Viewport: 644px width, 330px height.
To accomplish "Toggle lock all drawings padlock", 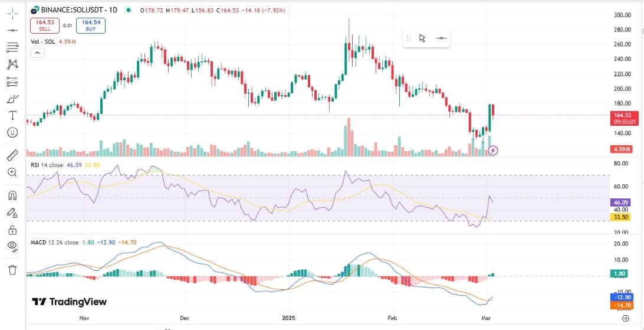I will coord(12,230).
